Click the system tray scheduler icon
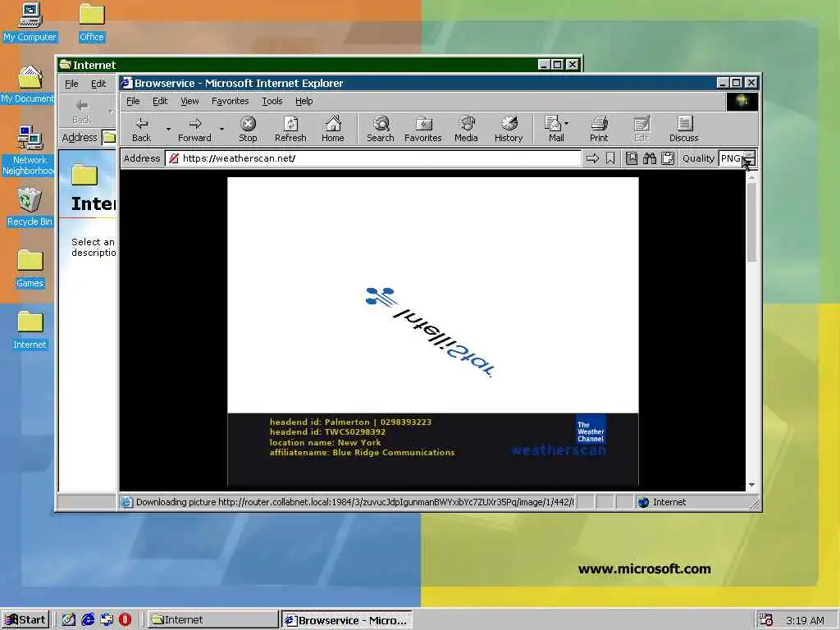 coord(766,620)
